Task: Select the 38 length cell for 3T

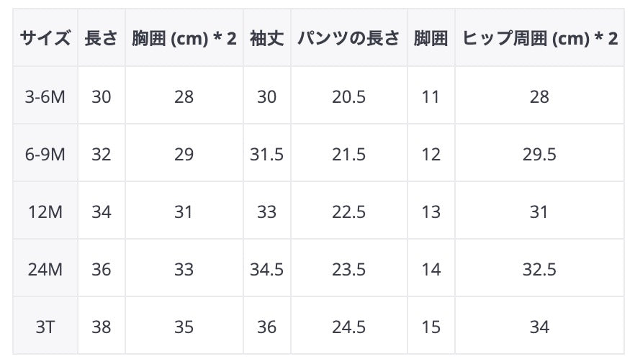Action: 101,327
